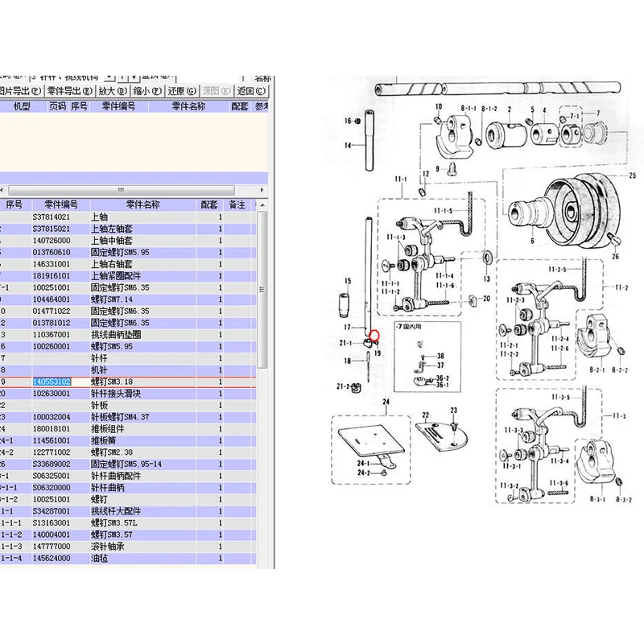The height and width of the screenshot is (644, 644).
Task: Click the 页码 column header
Action: click(57, 106)
